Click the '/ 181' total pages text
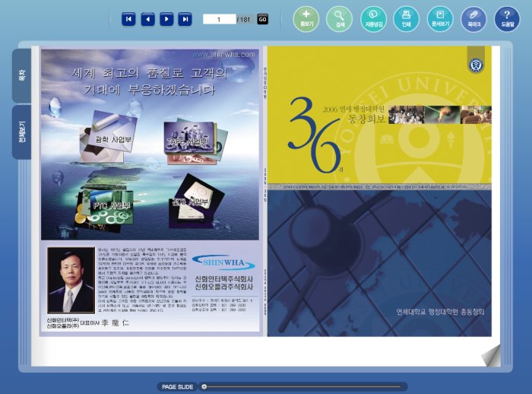532x394 pixels. click(x=244, y=20)
